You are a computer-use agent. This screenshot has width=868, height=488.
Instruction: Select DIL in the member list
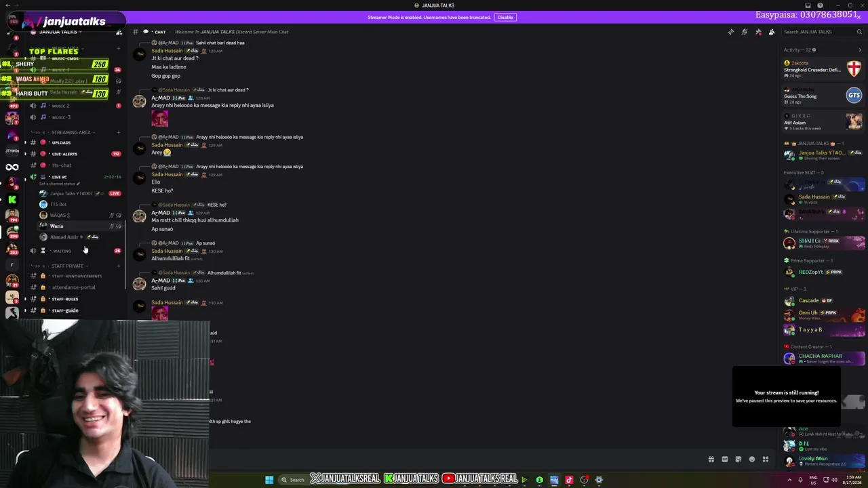pos(823,446)
